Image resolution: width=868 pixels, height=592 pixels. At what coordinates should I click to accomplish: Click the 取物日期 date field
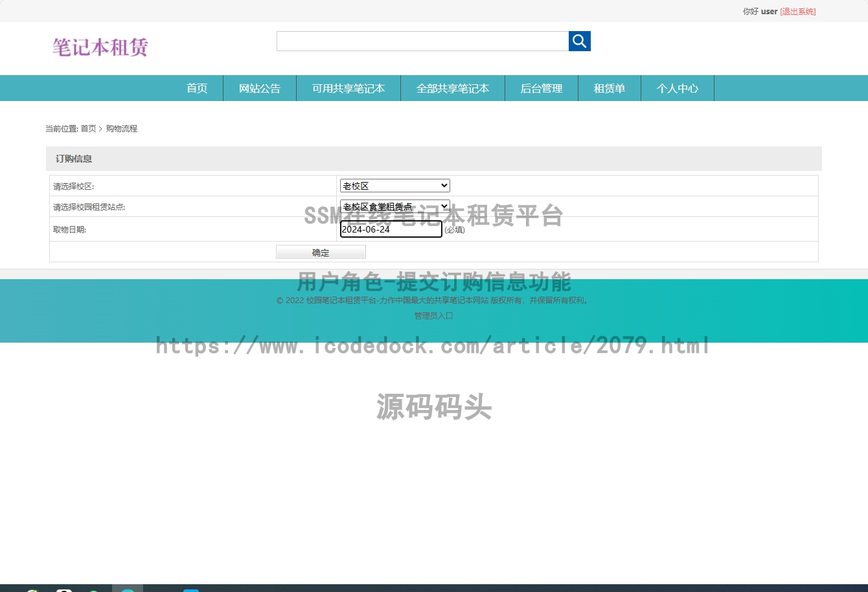pos(391,229)
